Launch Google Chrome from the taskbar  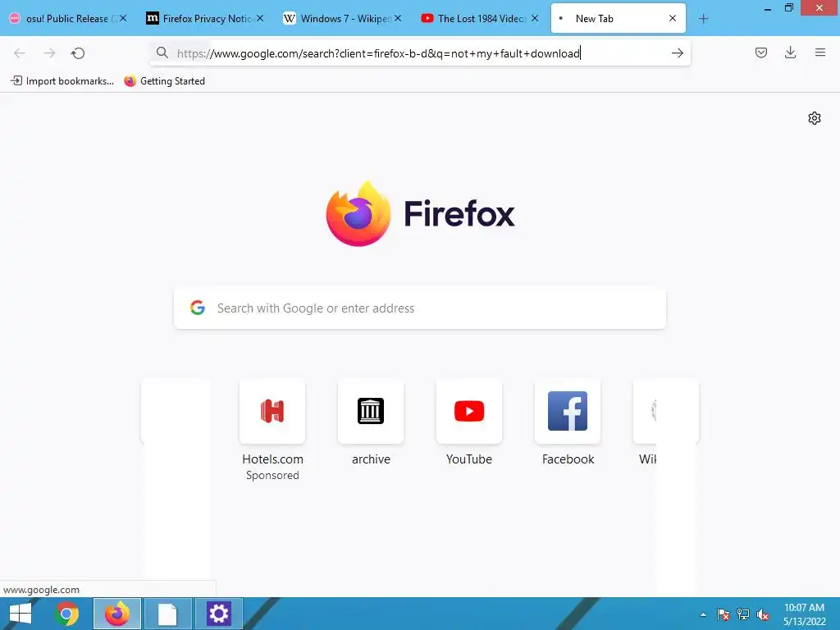coord(67,614)
